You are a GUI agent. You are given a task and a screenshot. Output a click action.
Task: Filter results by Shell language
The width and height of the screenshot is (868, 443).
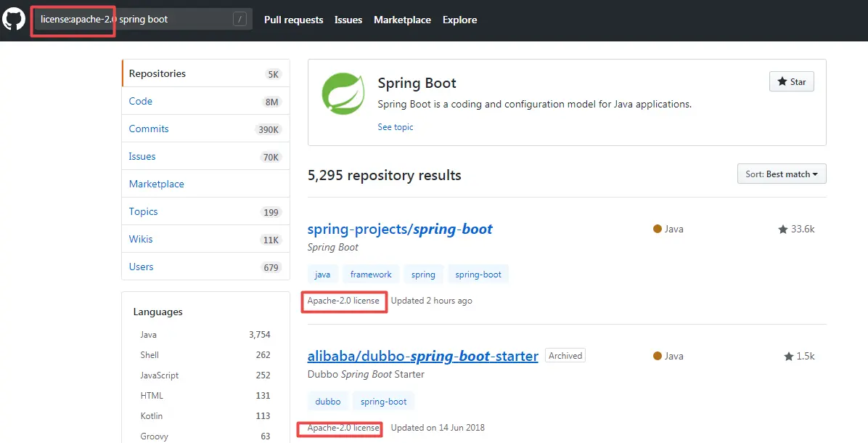pos(150,355)
